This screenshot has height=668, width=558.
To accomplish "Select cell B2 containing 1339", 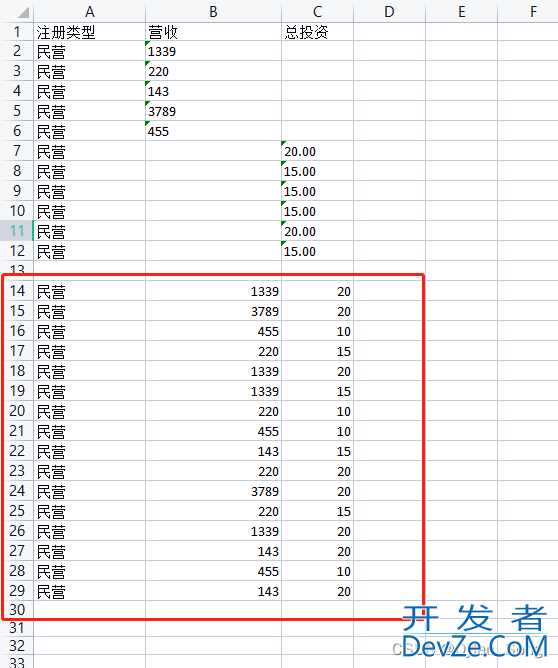I will pos(213,51).
